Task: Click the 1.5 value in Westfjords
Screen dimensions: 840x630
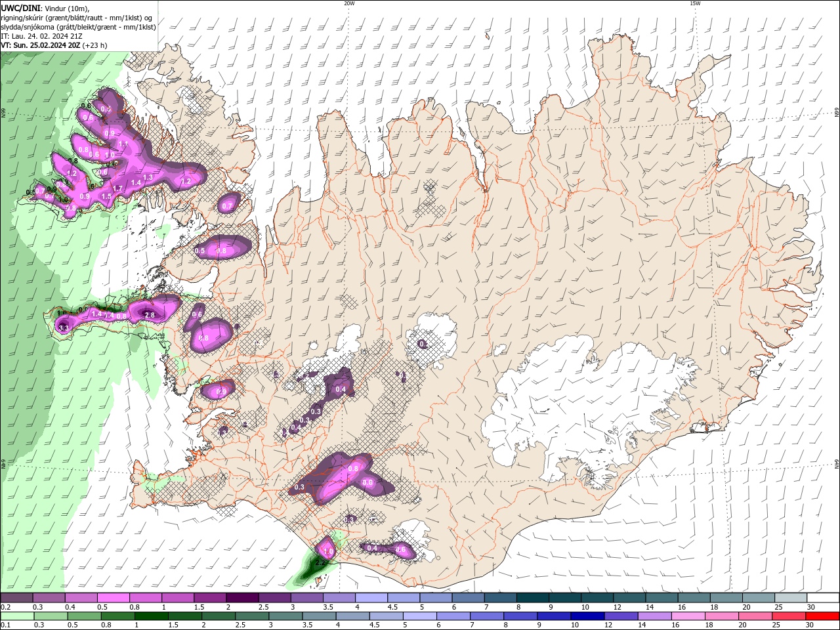Action: 106,196
